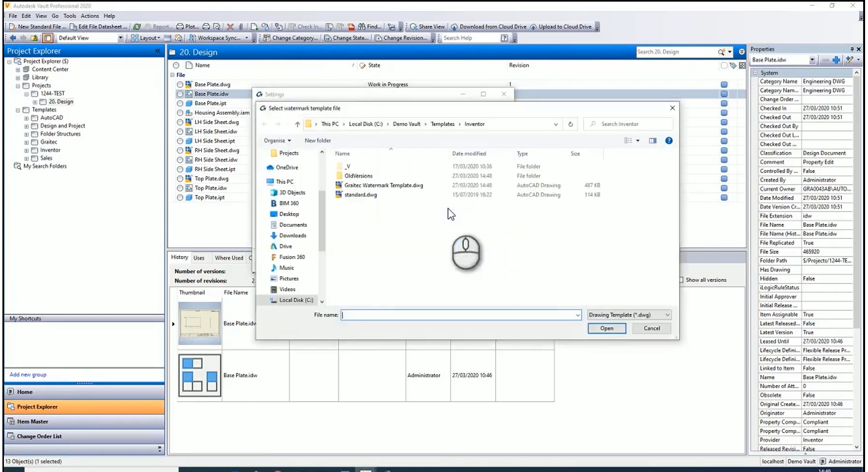Click New folder in file dialog
This screenshot has height=472, width=868.
coord(318,141)
